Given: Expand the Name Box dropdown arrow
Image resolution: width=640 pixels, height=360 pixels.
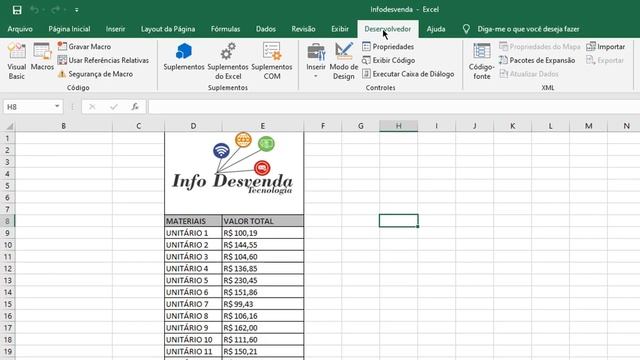Looking at the screenshot, I should click(x=57, y=107).
